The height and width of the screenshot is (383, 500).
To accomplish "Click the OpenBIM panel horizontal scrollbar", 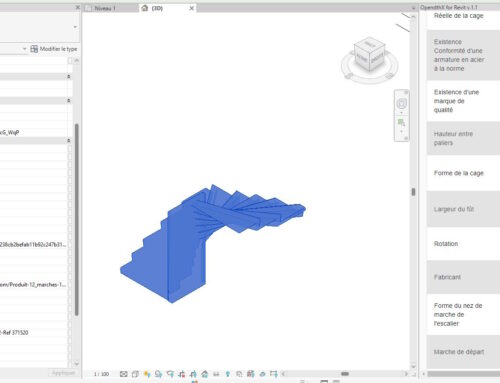I will 463,374.
